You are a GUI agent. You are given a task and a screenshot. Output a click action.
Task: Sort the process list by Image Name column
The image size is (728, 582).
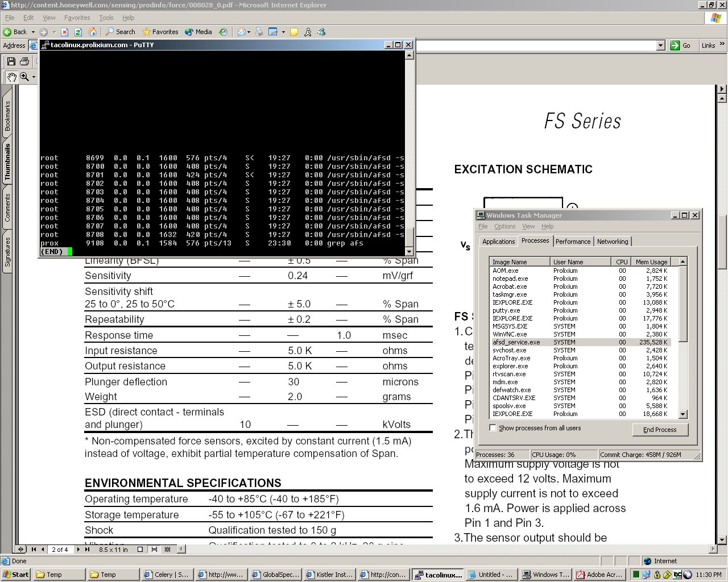coord(520,262)
